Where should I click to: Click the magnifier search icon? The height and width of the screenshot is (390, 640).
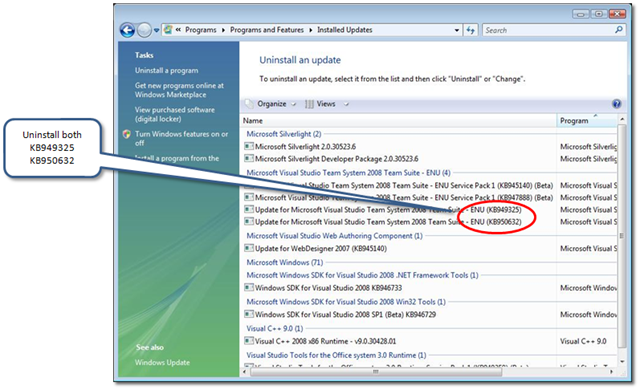point(619,30)
